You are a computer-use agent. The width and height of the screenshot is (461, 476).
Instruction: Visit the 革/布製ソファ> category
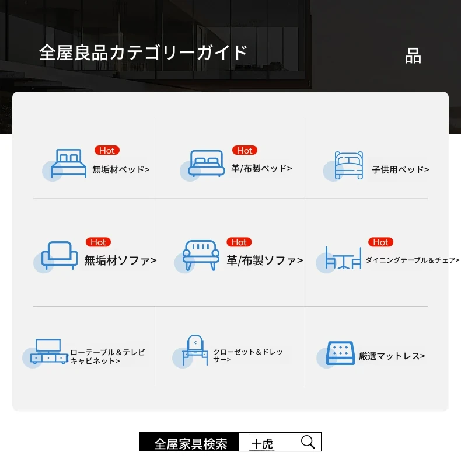pos(264,260)
